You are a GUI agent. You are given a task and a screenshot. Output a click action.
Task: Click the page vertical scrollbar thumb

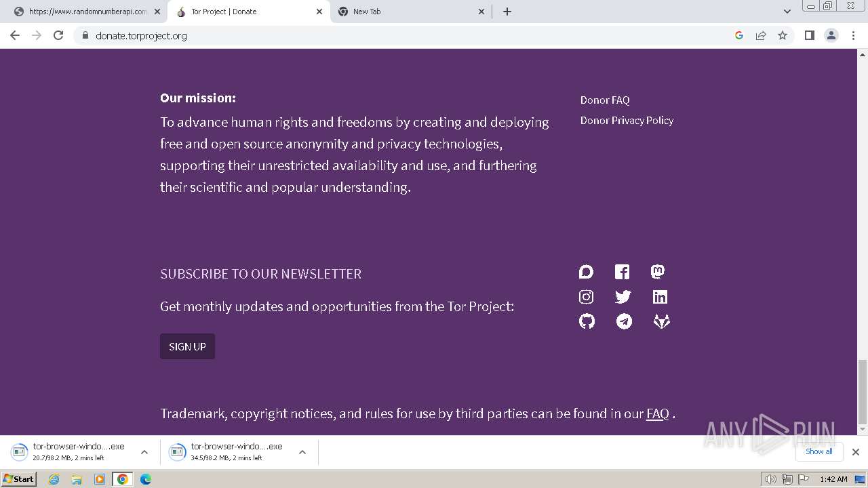point(862,391)
